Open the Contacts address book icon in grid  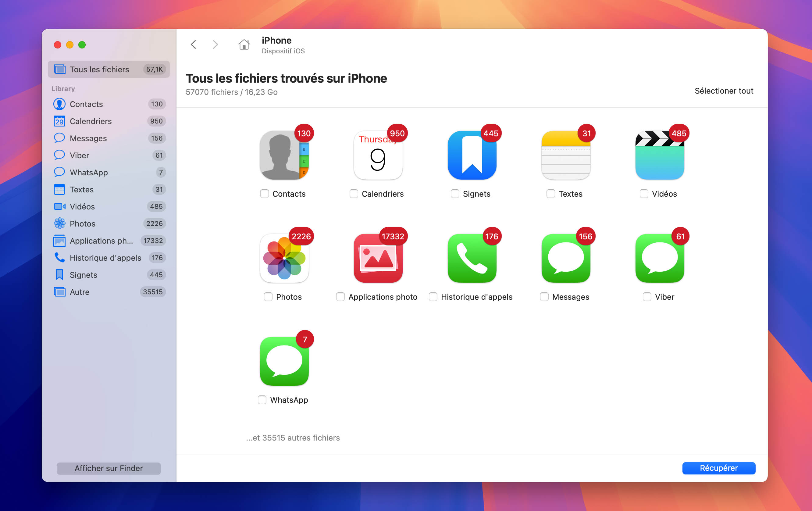click(x=284, y=155)
